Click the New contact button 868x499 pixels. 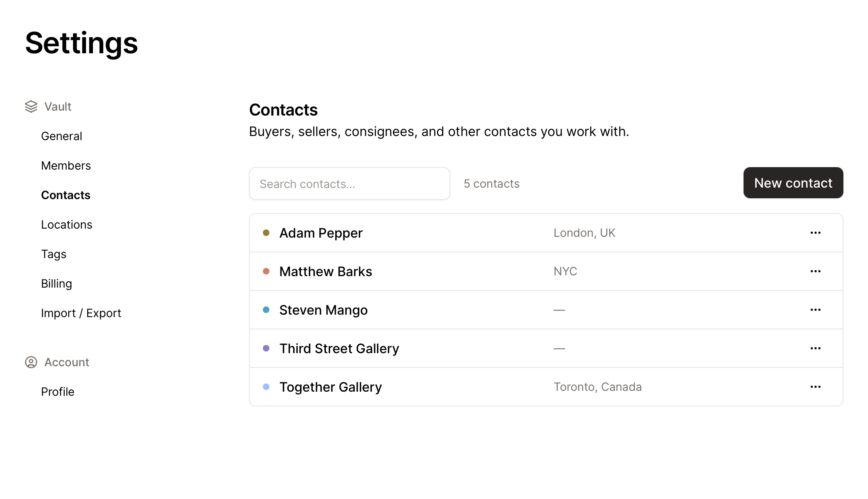coord(793,183)
